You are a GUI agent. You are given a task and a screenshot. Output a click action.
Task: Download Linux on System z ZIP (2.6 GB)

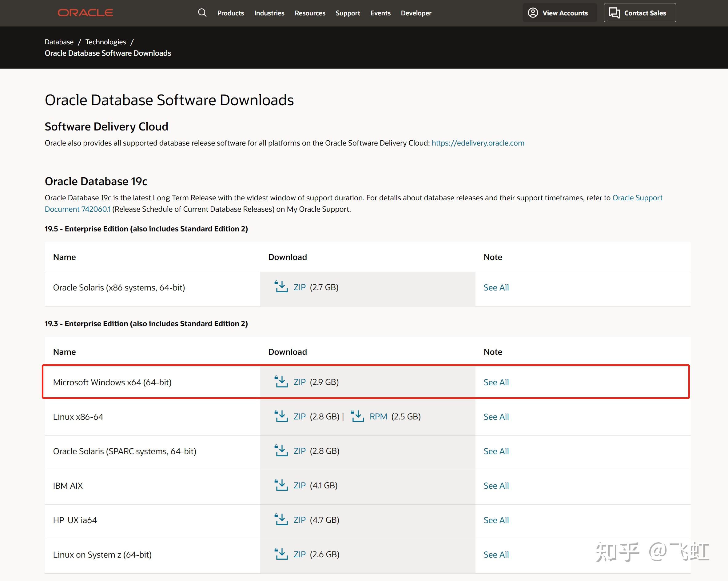pyautogui.click(x=300, y=554)
